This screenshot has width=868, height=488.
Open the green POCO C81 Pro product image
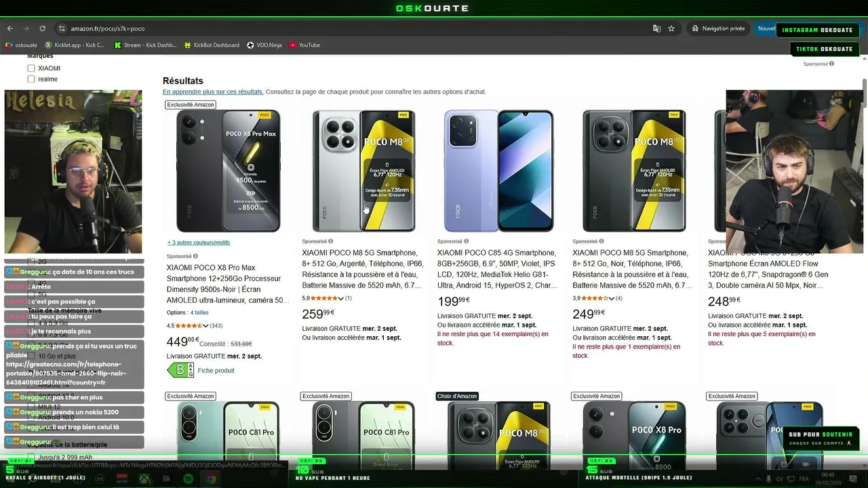point(229,432)
